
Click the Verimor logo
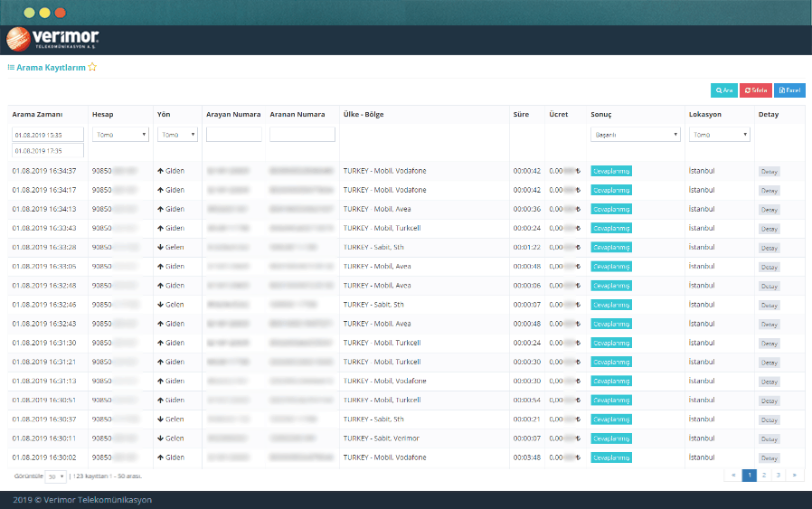(52, 39)
